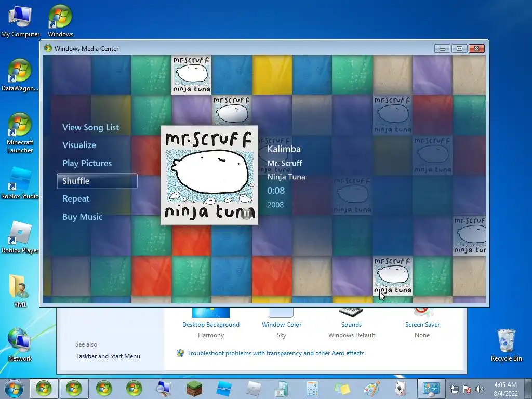Switch to Personalization control panel taskbar button

[431, 389]
